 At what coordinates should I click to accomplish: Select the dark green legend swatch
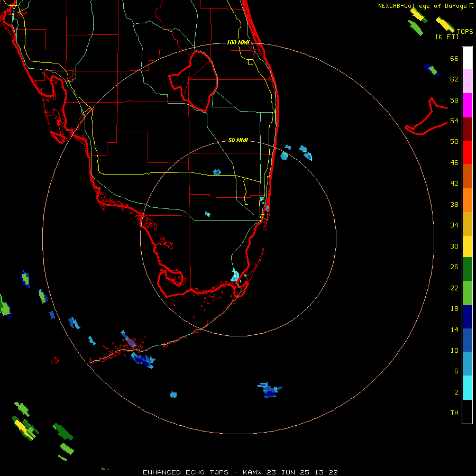coord(467,269)
